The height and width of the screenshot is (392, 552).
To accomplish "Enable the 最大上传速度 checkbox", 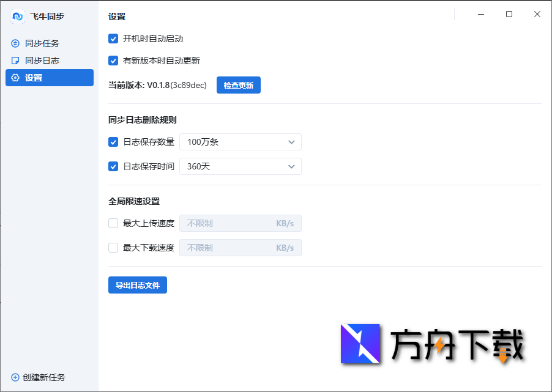I will [113, 223].
